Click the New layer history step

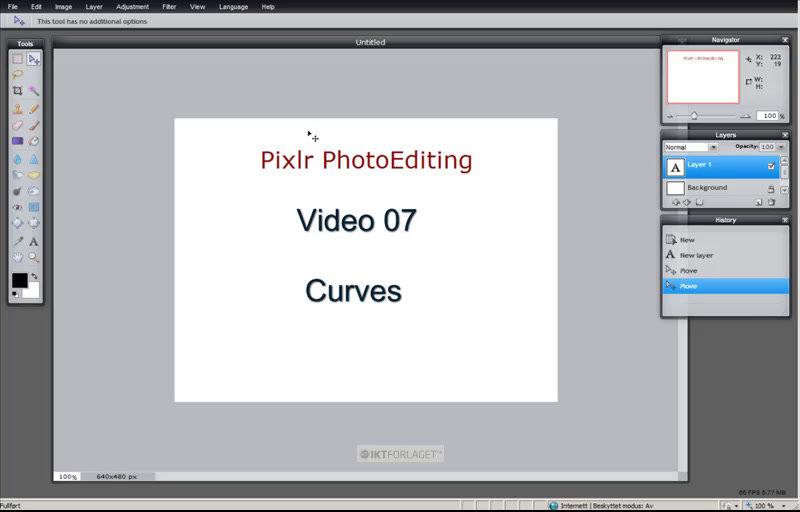696,255
